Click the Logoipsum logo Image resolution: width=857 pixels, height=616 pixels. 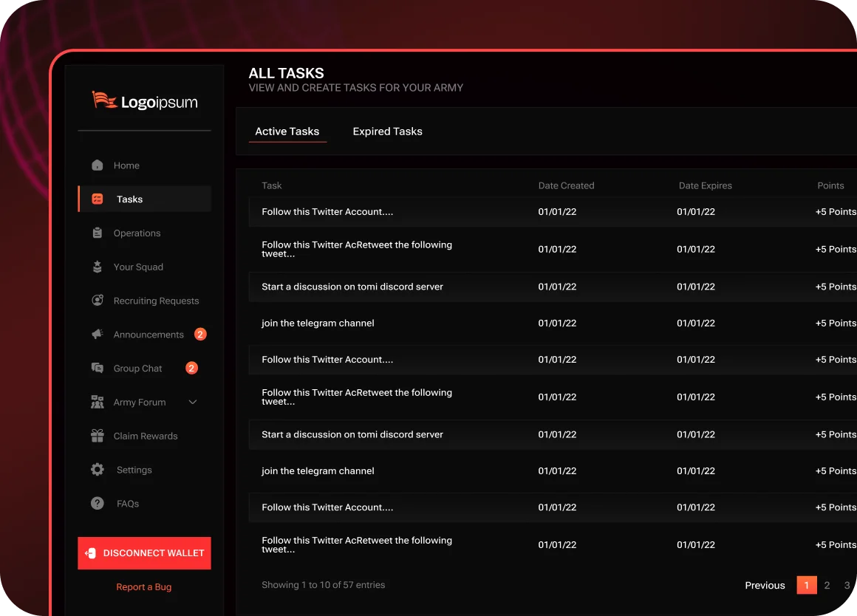[145, 102]
